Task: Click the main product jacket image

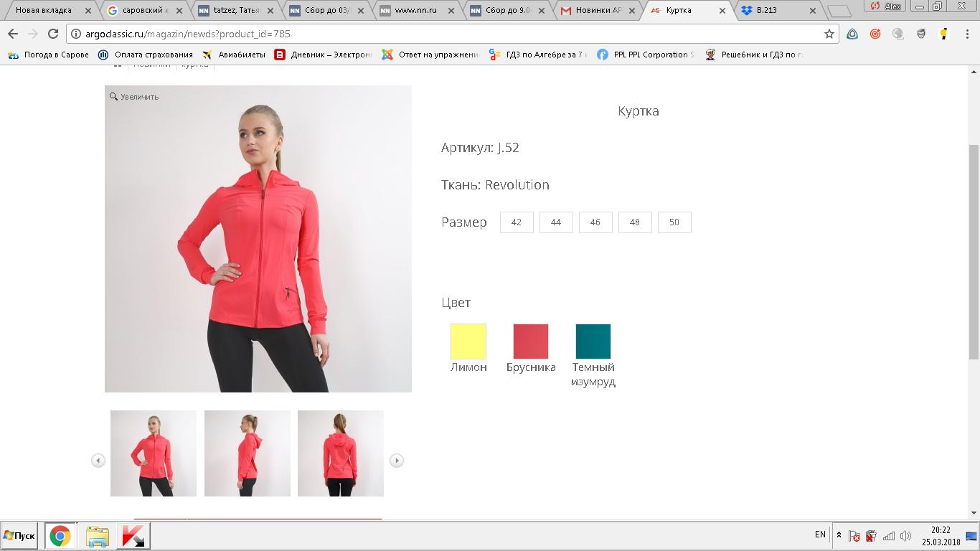Action: tap(258, 239)
